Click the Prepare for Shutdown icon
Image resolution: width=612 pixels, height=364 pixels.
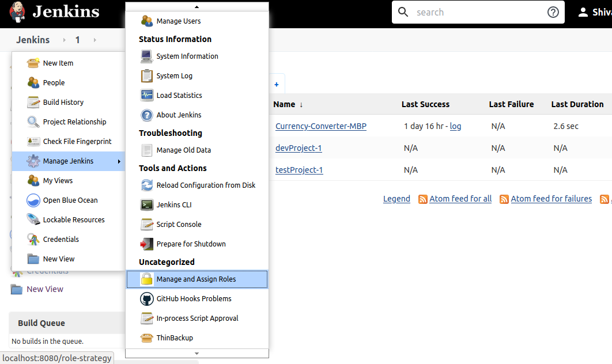pos(147,244)
